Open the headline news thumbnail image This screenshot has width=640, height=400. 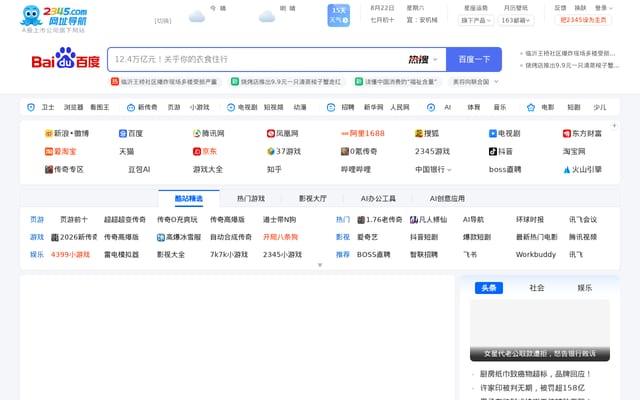[x=540, y=331]
